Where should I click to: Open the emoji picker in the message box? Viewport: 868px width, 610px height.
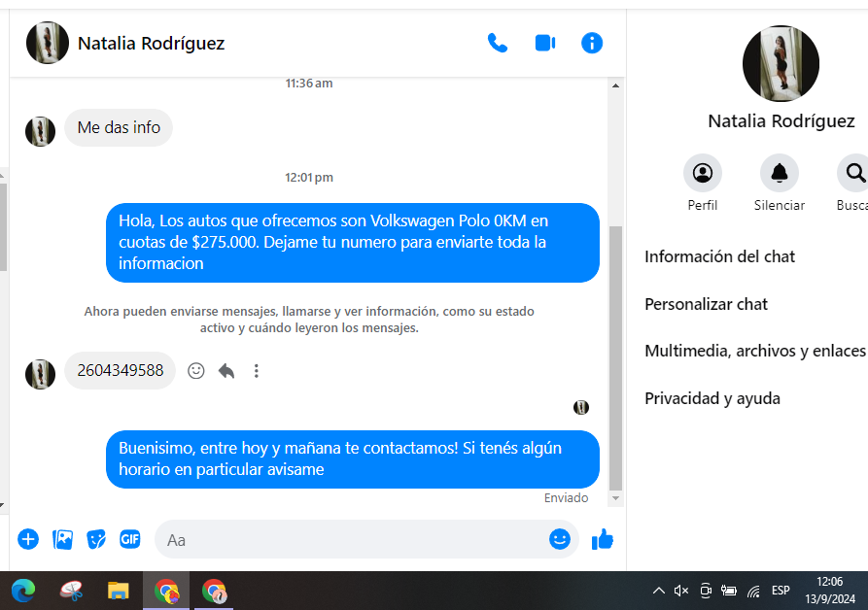pos(560,539)
